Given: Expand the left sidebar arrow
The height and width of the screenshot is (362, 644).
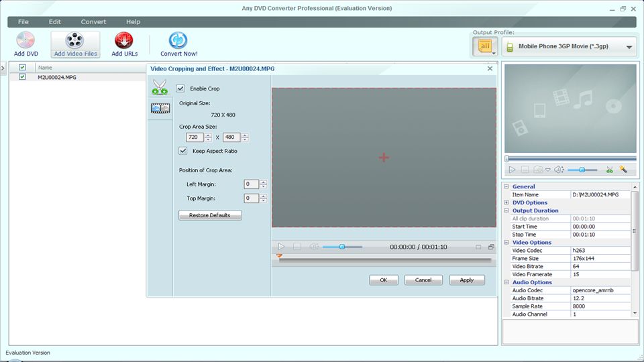Looking at the screenshot, I should pyautogui.click(x=3, y=68).
